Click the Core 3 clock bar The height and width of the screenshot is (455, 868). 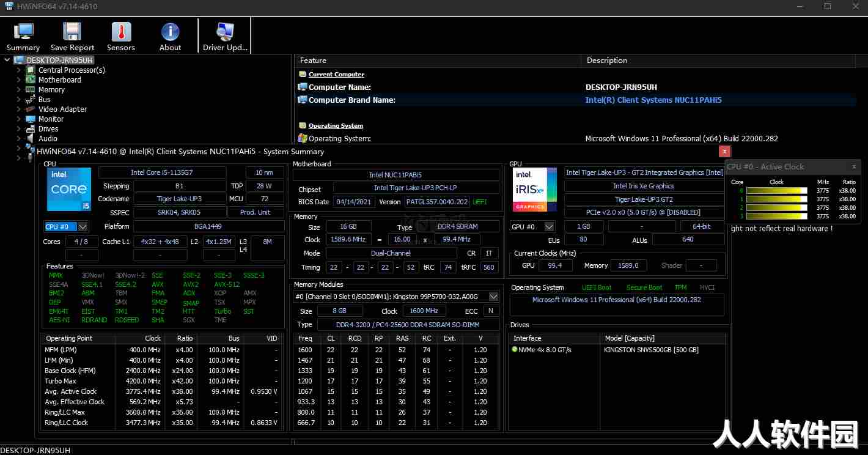coord(777,216)
